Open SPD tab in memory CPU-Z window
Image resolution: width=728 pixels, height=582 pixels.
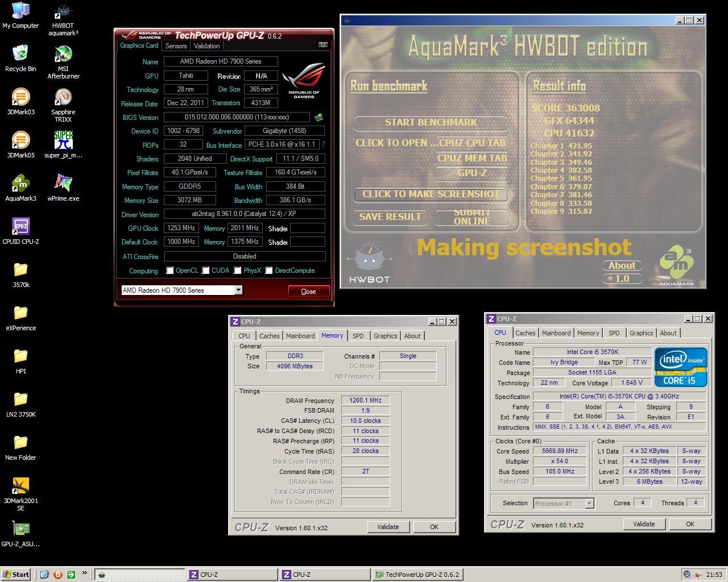[358, 336]
